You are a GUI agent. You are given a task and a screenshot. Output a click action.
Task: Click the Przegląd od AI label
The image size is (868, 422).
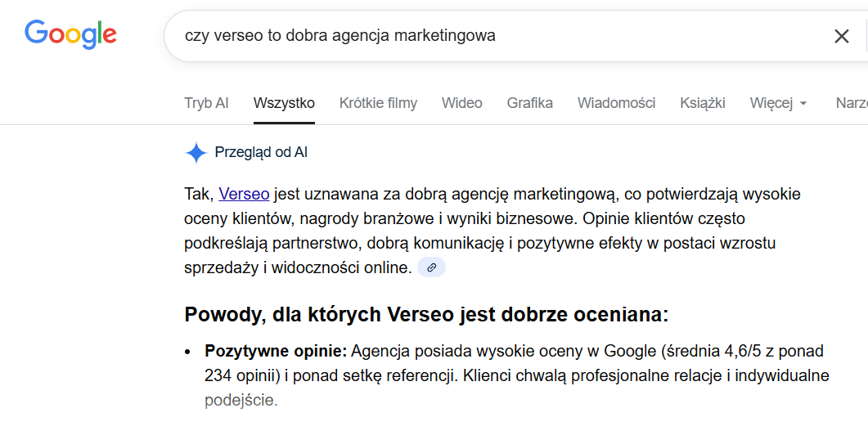tap(261, 152)
